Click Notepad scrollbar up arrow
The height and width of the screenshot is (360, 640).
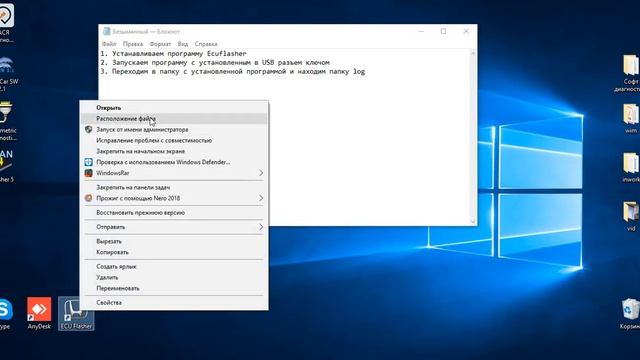click(x=473, y=53)
